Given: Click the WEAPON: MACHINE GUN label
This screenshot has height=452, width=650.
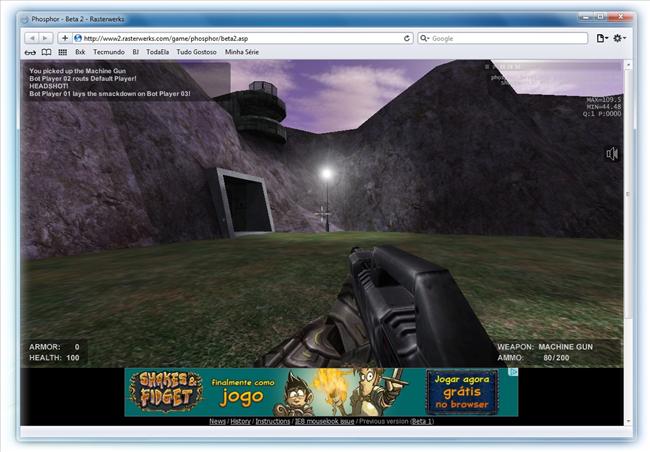Looking at the screenshot, I should click(x=545, y=347).
